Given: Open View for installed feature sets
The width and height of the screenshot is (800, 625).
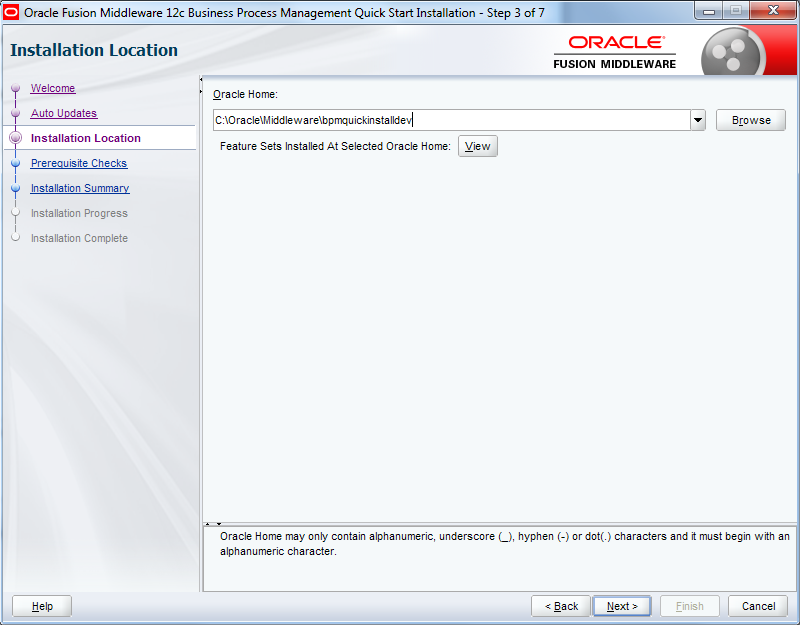Looking at the screenshot, I should (478, 146).
